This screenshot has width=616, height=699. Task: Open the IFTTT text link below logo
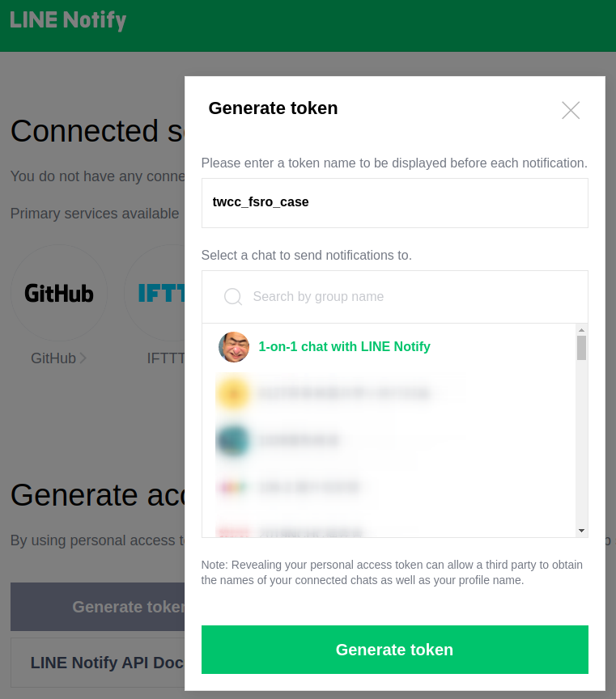coord(165,358)
